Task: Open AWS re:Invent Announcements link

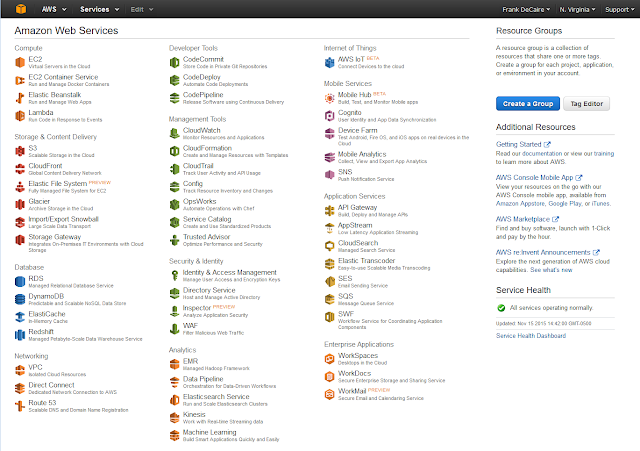Action: tap(547, 252)
